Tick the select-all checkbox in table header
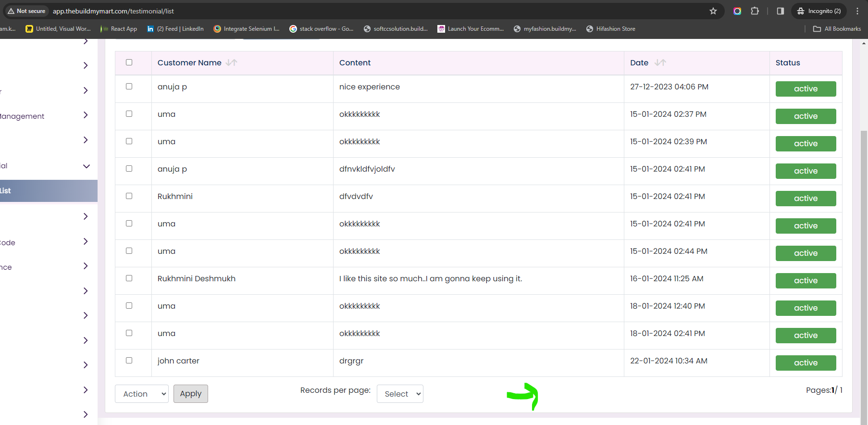The height and width of the screenshot is (425, 868). coord(129,62)
